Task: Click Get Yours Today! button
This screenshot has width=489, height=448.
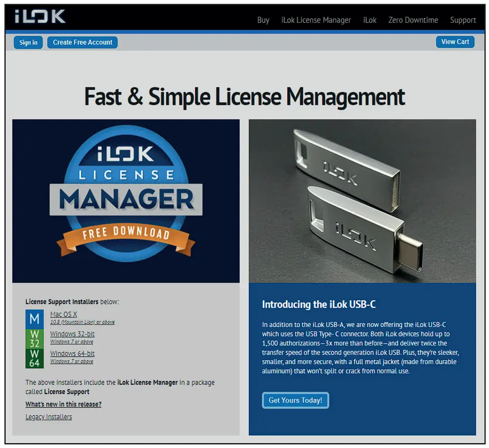Action: coord(295,400)
